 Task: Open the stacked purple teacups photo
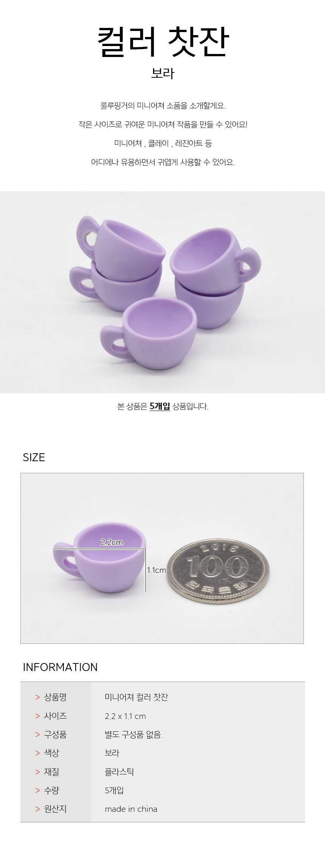(x=162, y=292)
